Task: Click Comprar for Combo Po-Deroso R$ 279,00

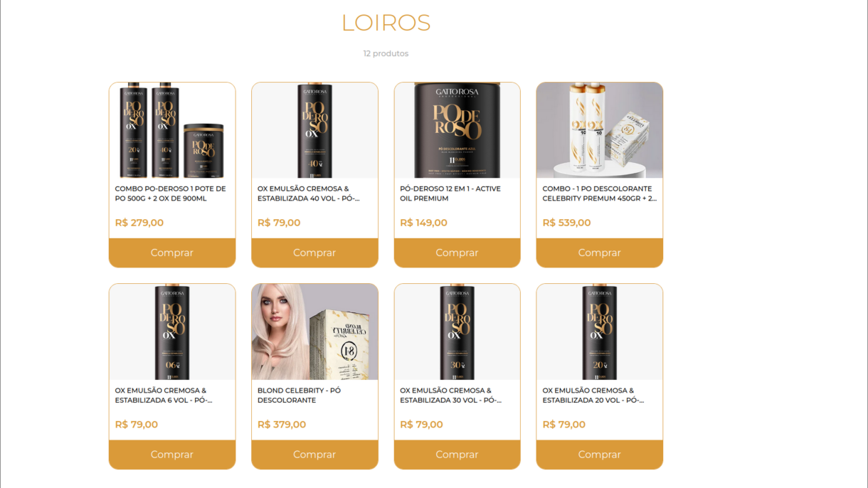Action: pyautogui.click(x=172, y=253)
